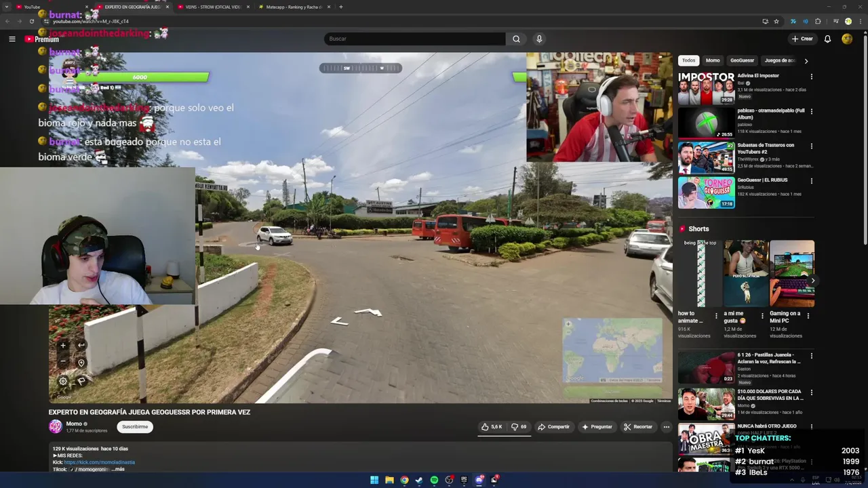Open more actions ellipsis under video
This screenshot has width=868, height=488.
[x=666, y=427]
